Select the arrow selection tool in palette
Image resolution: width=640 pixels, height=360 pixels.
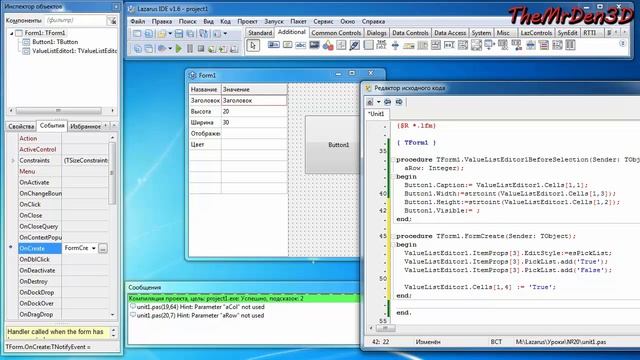click(253, 45)
